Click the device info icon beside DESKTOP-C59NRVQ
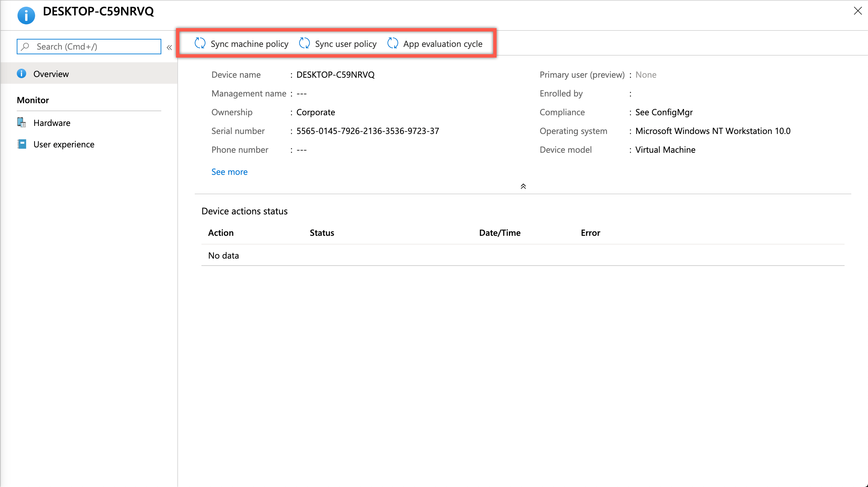The image size is (868, 487). pos(26,15)
